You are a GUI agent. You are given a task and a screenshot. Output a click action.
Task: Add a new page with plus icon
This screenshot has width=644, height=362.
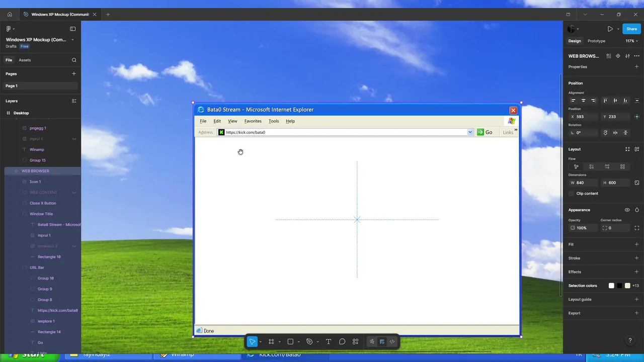tap(74, 73)
